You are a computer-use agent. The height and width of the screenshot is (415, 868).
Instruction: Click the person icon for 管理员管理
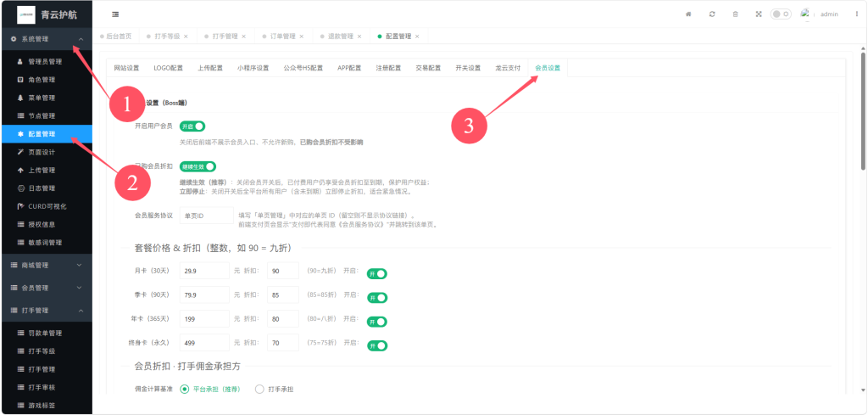tap(20, 61)
